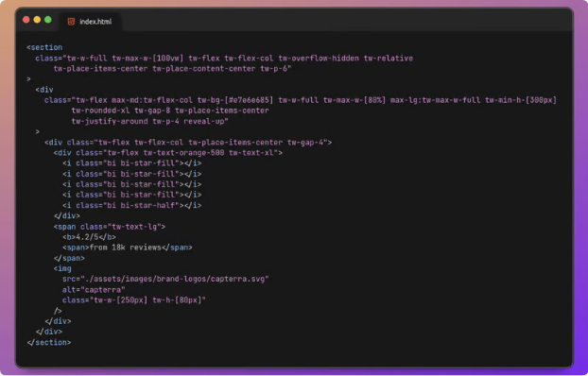Click the tw-overflow-hidden class name
Screen dimensions: 588x376
(319, 59)
